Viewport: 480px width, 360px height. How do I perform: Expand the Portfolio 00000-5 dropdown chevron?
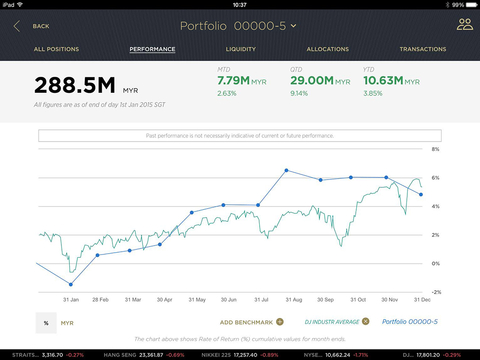[x=293, y=26]
